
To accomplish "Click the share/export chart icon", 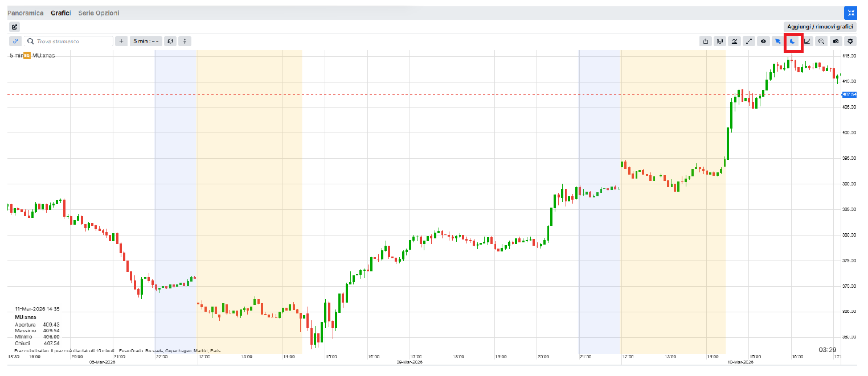I will [x=706, y=41].
